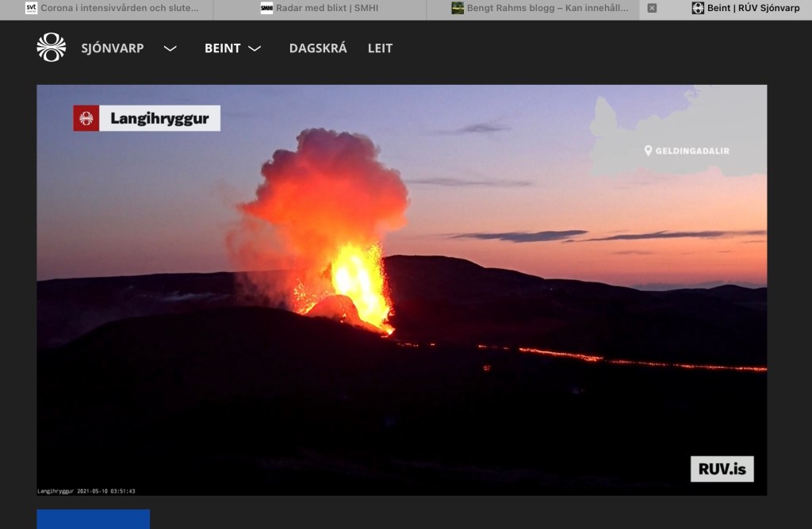Click the SMHI favicon on the radar tab

click(x=266, y=8)
